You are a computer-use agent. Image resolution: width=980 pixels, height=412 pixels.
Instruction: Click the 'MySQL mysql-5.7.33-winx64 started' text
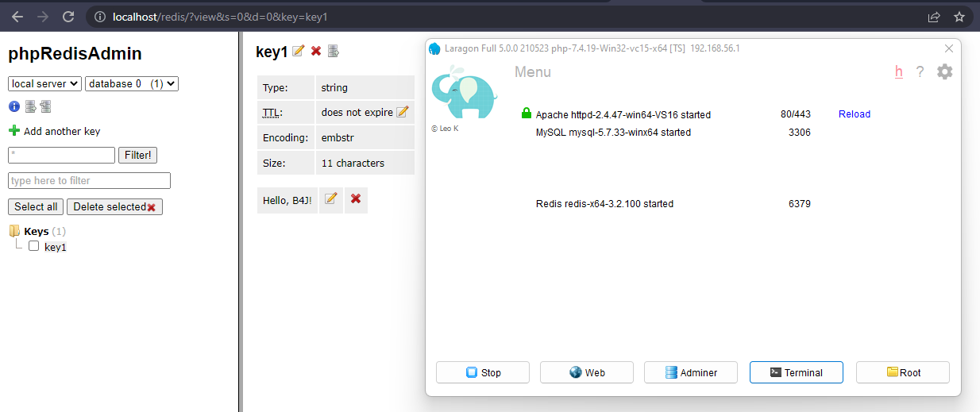[x=613, y=133]
